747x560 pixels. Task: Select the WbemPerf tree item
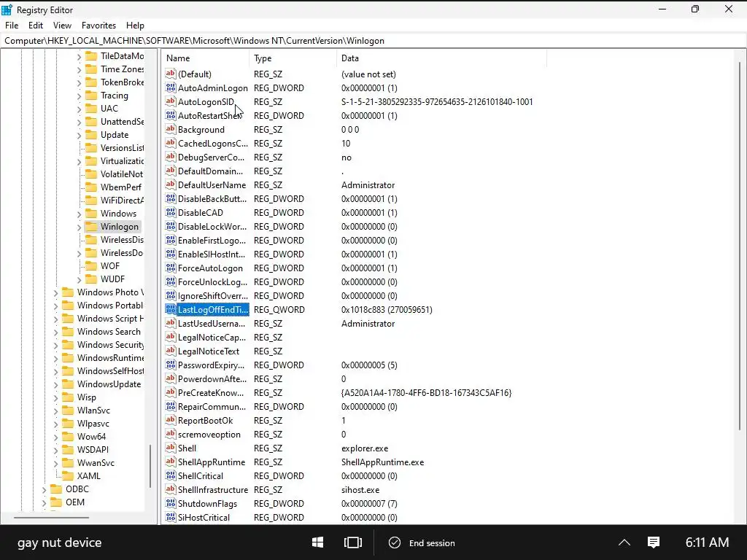click(120, 187)
